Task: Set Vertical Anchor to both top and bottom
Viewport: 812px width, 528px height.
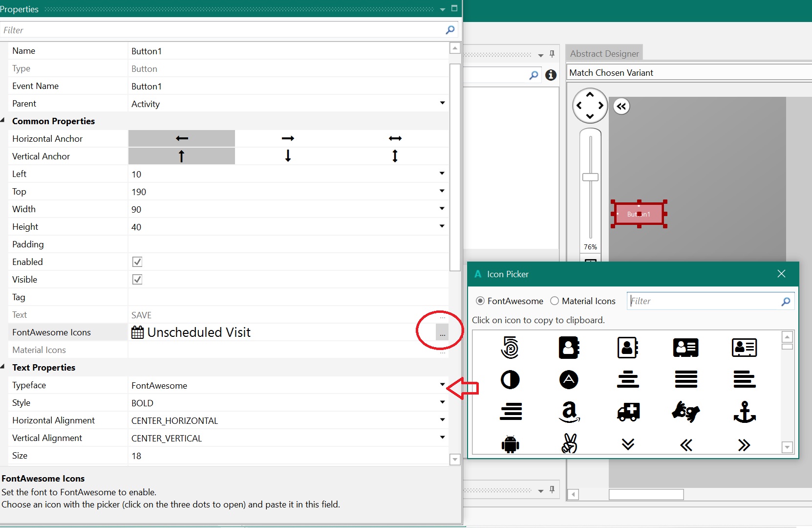Action: [x=395, y=156]
